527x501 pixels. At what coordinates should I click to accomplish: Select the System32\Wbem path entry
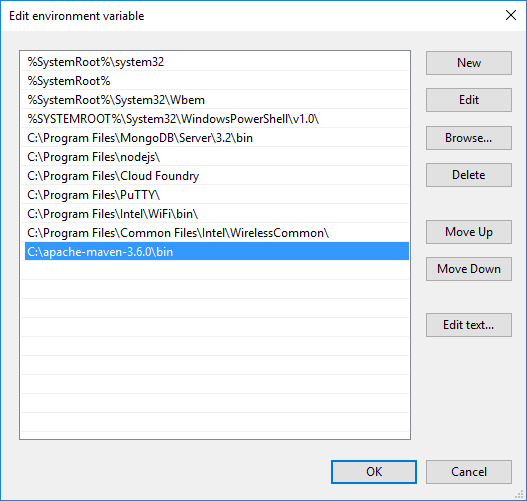[217, 100]
